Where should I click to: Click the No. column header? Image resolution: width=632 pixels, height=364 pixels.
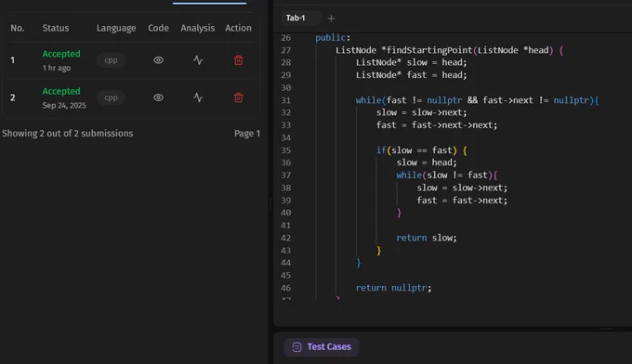18,28
